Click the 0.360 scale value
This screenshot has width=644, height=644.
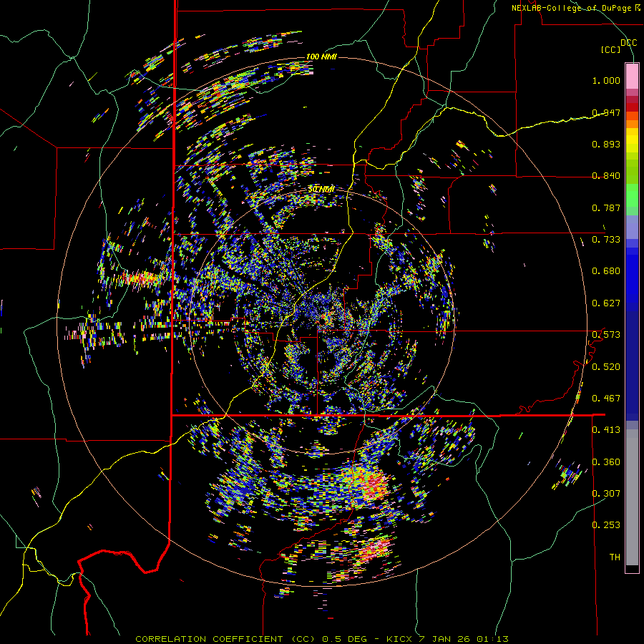point(606,462)
